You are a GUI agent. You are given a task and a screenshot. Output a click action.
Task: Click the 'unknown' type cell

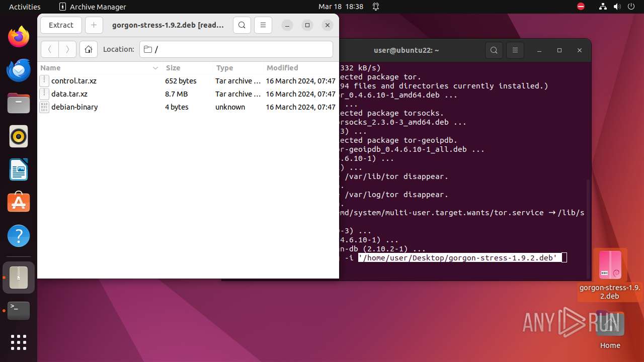[230, 107]
